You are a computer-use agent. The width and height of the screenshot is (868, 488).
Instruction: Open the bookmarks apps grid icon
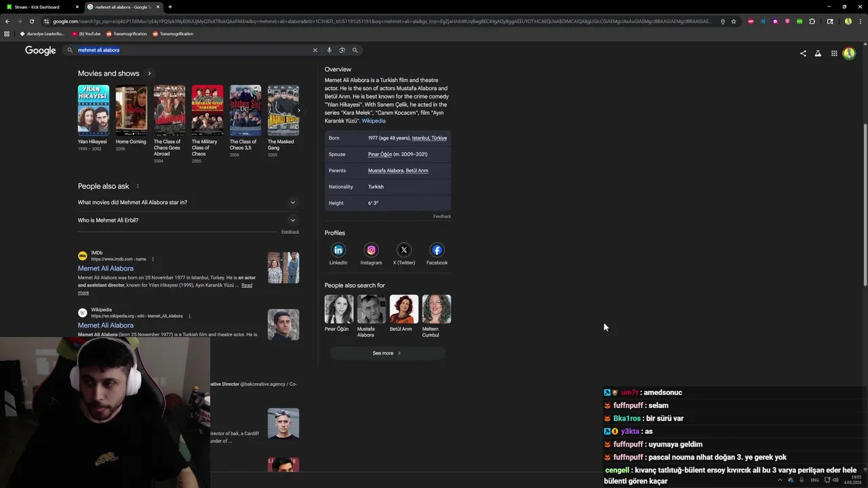click(x=7, y=33)
